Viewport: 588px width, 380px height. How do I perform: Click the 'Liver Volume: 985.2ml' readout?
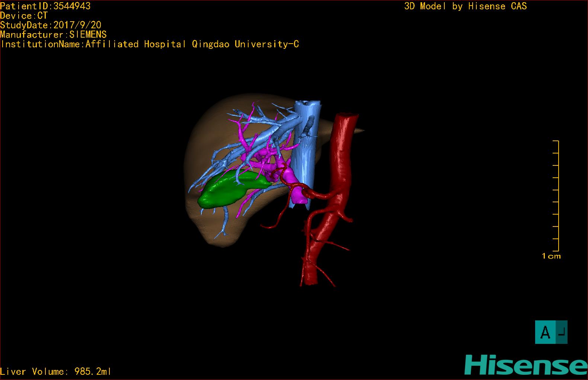click(x=55, y=371)
